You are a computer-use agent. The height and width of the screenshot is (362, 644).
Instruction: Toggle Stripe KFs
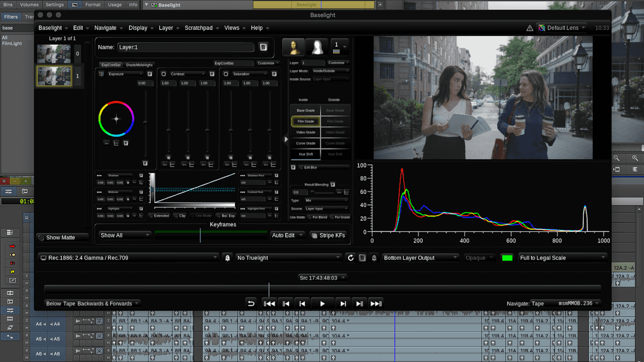click(x=328, y=235)
